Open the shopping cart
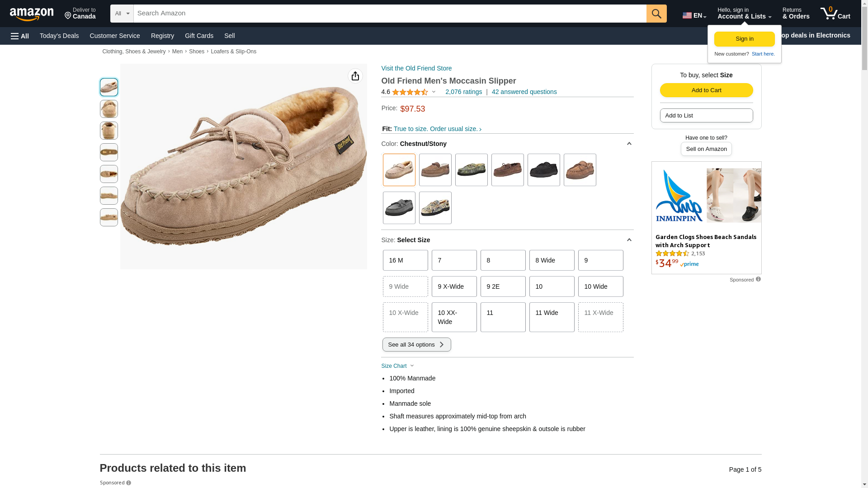The height and width of the screenshot is (488, 868). (x=835, y=14)
